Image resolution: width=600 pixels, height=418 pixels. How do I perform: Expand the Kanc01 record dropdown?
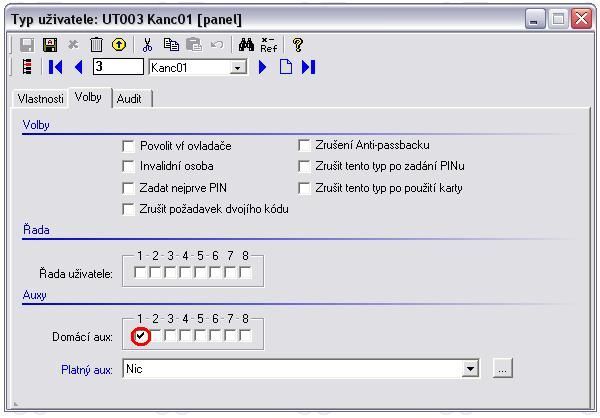[237, 68]
